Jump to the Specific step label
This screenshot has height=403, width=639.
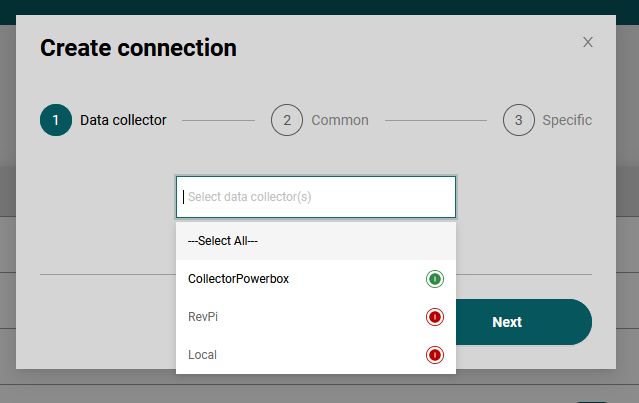coord(566,120)
